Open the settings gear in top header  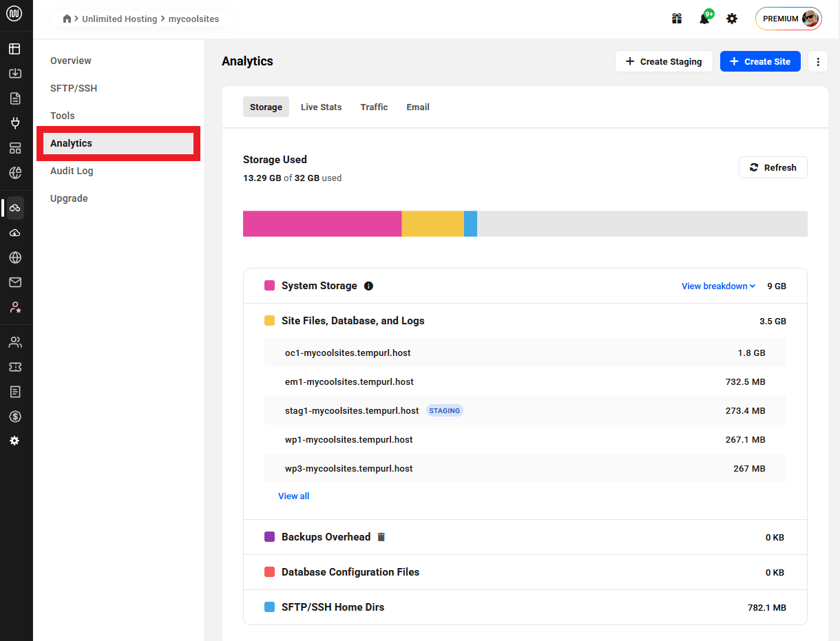click(732, 19)
